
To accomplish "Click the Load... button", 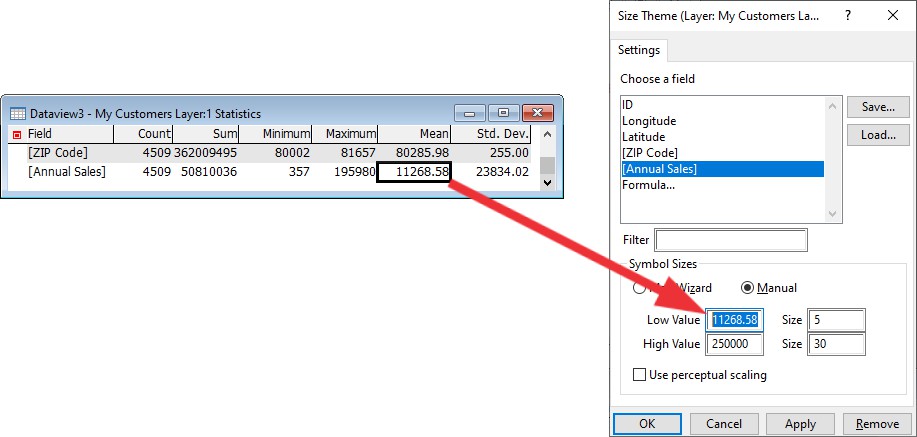I will pos(877,135).
